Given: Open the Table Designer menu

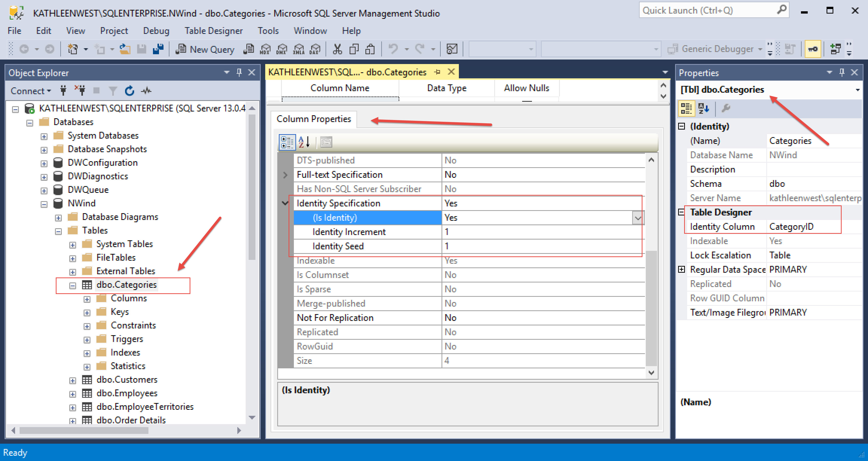Looking at the screenshot, I should point(213,31).
